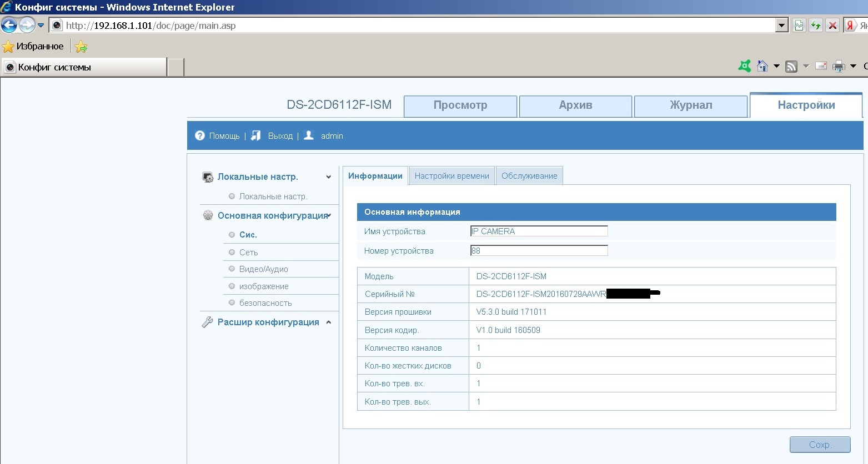Open the dropdown arrow next to Print
The height and width of the screenshot is (464, 868).
pyautogui.click(x=853, y=67)
